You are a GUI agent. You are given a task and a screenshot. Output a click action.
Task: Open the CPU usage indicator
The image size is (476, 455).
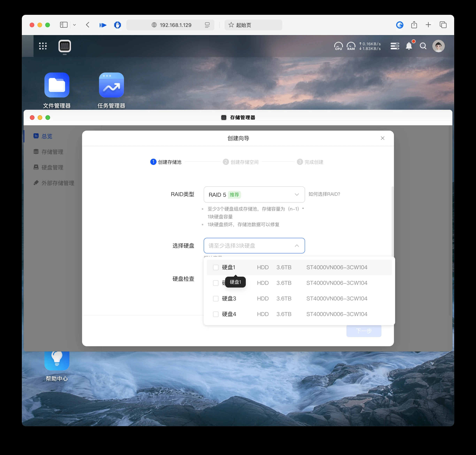pyautogui.click(x=338, y=46)
